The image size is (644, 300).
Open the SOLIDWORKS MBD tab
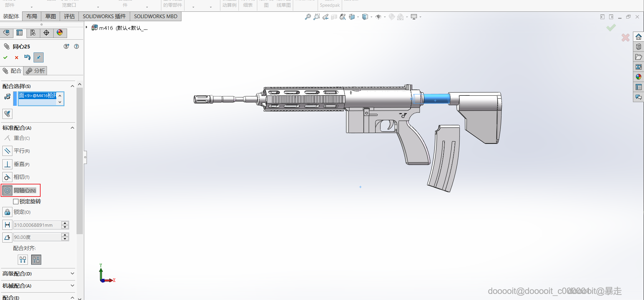(x=156, y=16)
